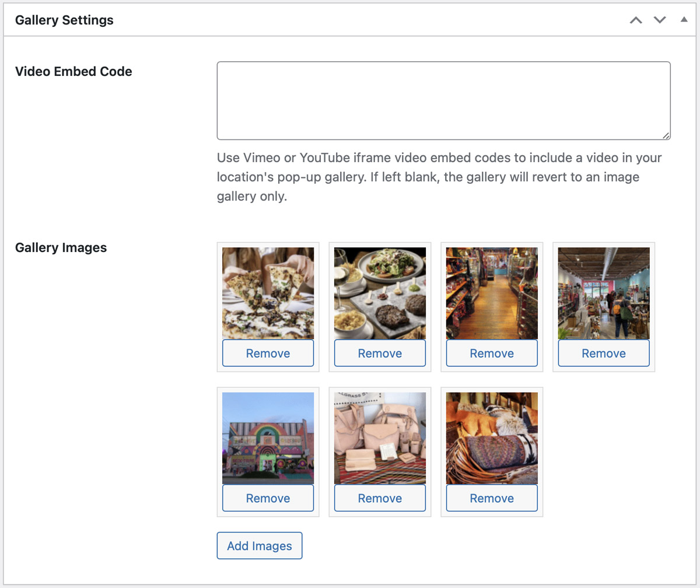Select the colorful building exterior thumbnail

268,437
